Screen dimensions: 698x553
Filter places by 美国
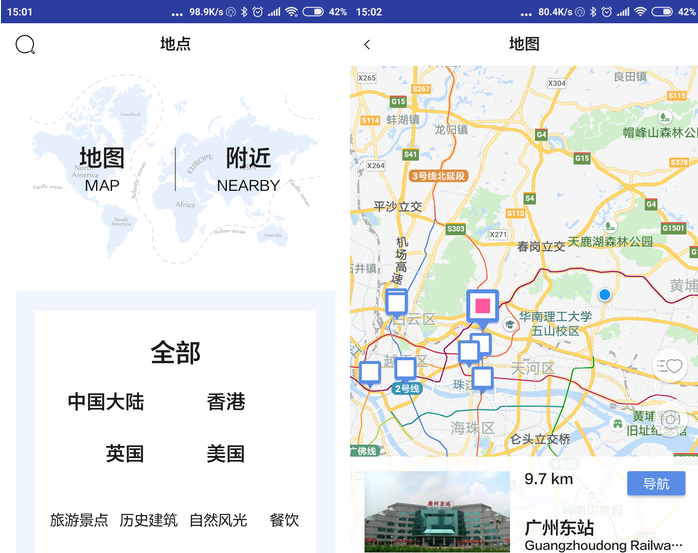point(226,454)
